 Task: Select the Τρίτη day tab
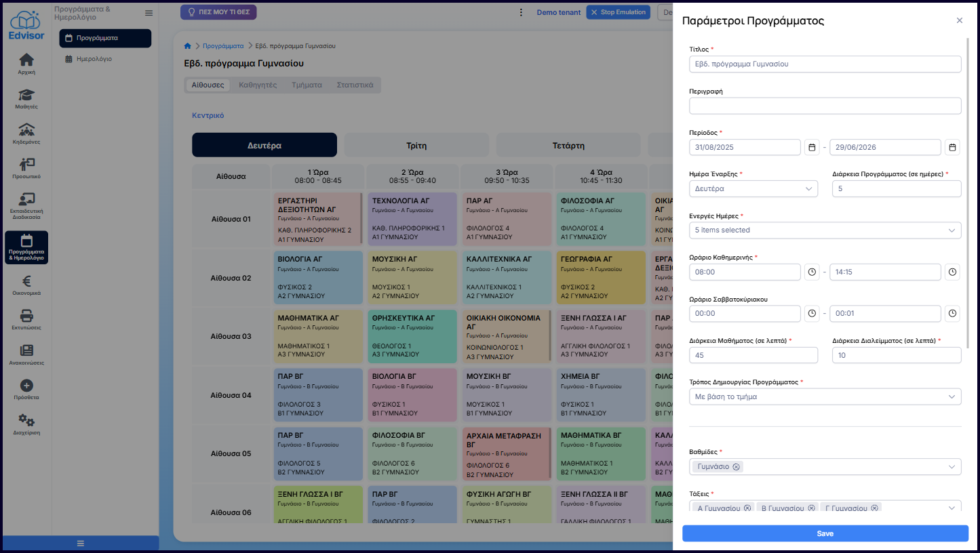point(416,145)
